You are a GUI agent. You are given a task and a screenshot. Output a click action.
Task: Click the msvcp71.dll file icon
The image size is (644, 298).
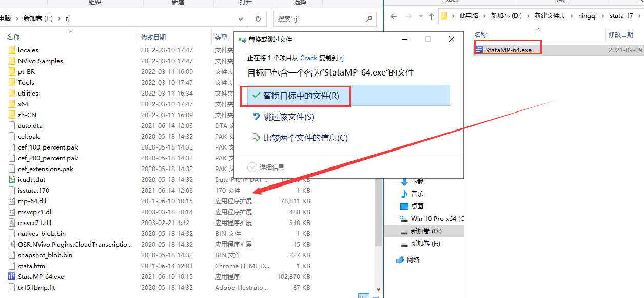[12, 212]
